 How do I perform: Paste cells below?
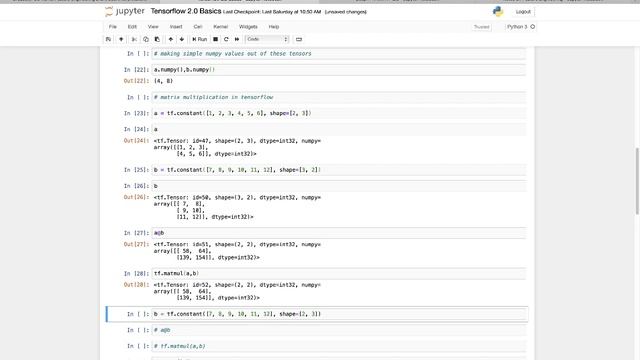[x=157, y=39]
